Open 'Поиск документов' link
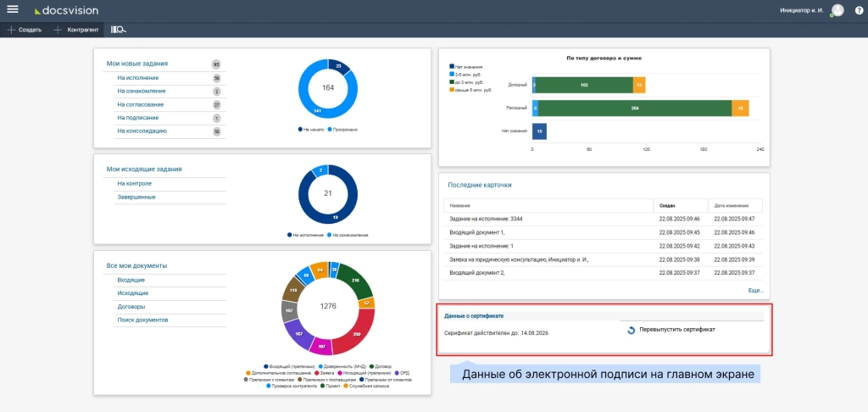Screen dimensions: 868x412 point(142,320)
